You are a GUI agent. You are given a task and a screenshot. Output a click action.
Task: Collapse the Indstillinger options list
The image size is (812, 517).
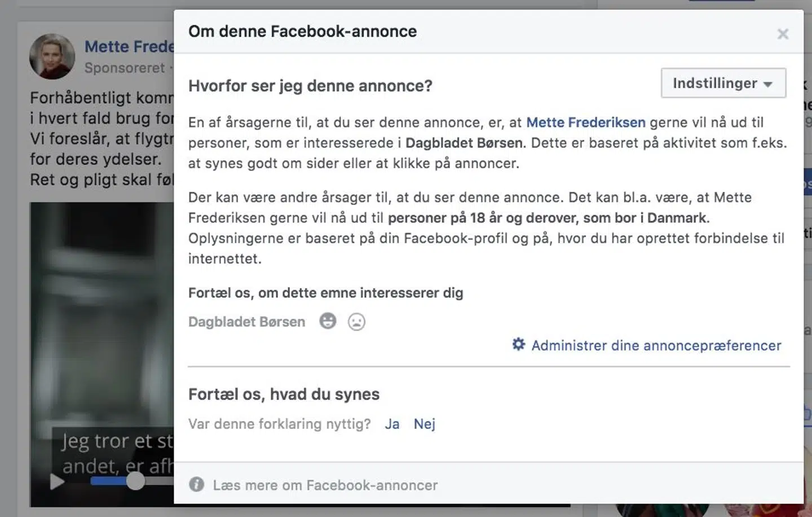tap(723, 83)
